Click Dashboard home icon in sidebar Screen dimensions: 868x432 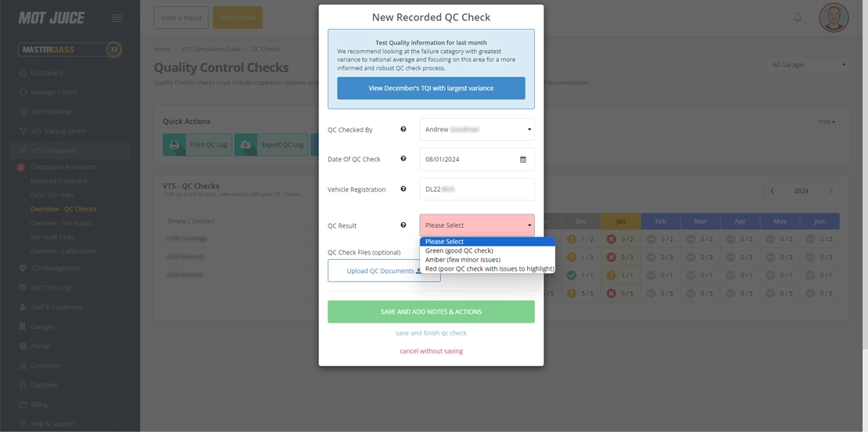click(x=23, y=73)
